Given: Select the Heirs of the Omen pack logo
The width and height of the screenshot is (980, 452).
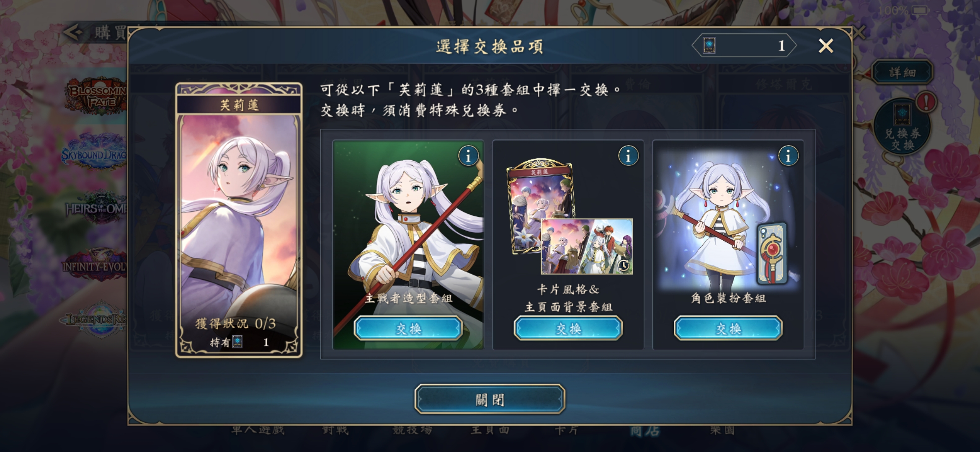Looking at the screenshot, I should (x=96, y=207).
